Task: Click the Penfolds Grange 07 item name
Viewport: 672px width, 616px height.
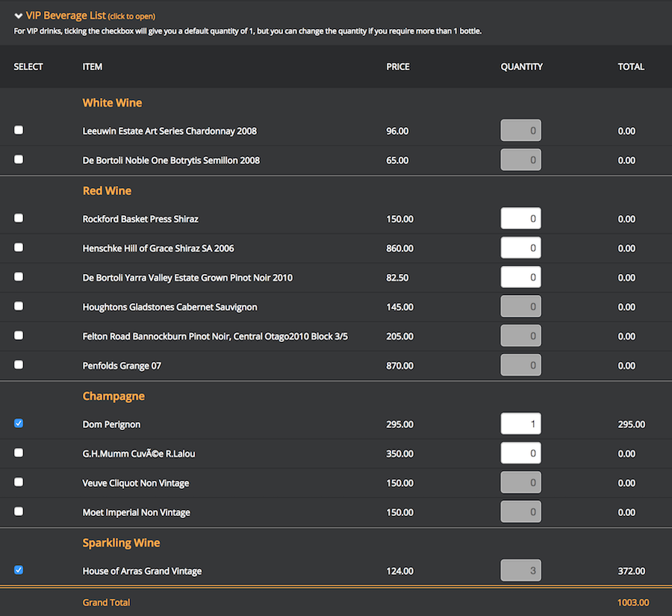Action: coord(122,366)
